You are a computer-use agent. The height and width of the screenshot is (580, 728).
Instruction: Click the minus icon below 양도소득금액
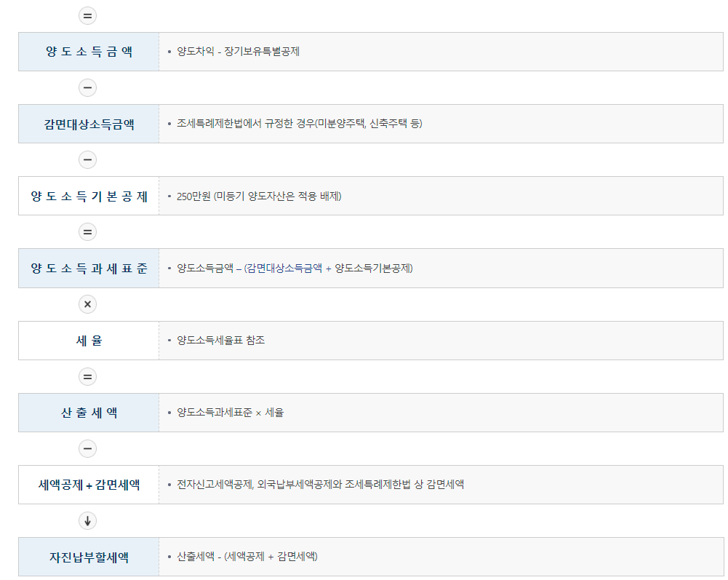(x=87, y=87)
